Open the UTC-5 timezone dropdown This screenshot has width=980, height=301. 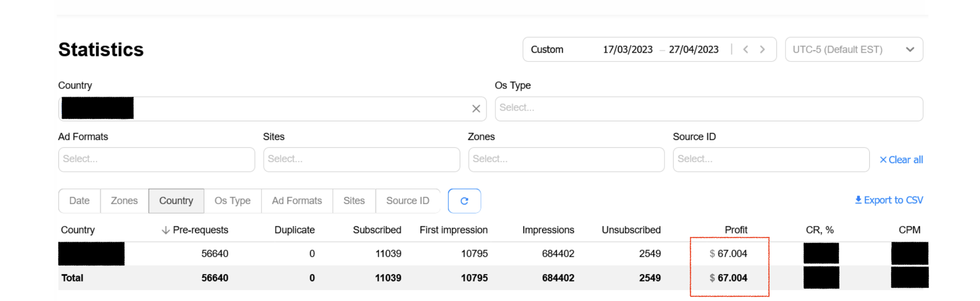(854, 49)
